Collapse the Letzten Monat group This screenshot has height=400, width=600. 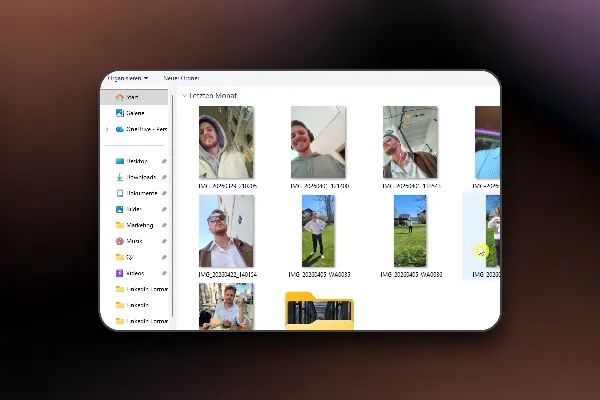[x=184, y=96]
